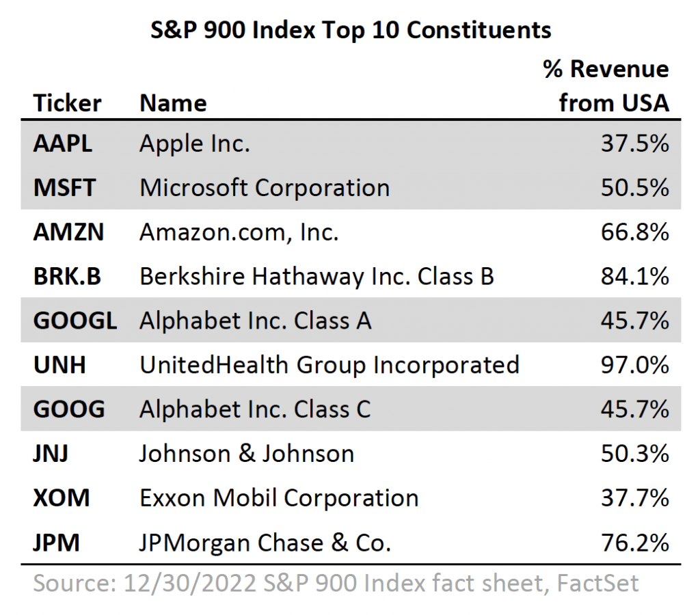
Task: Select the UNH ticker cell
Action: pos(59,365)
